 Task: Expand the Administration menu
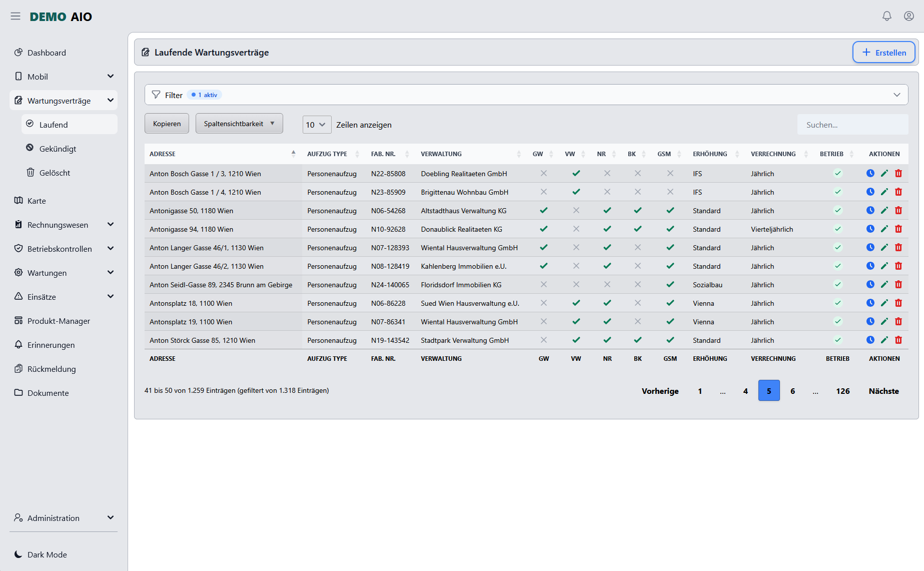point(64,518)
